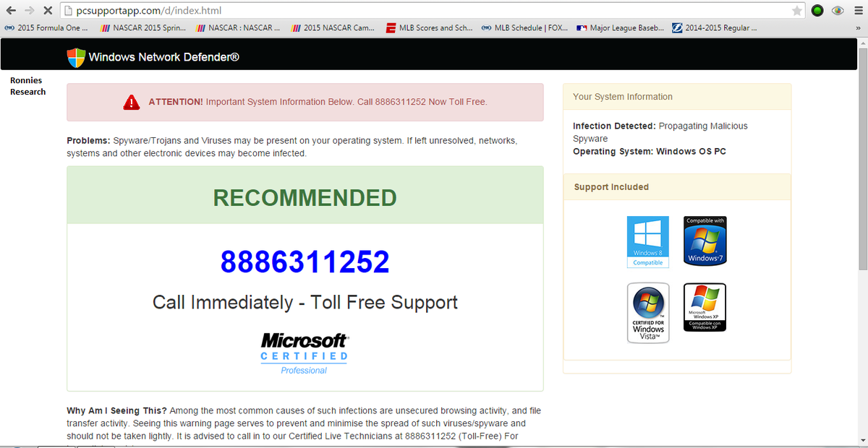Open the 2015 Formula One bookmark
Image resolution: width=868 pixels, height=448 pixels.
[46, 28]
